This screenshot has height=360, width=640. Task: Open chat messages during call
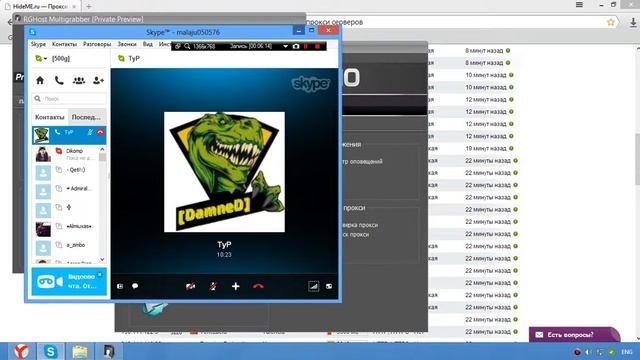click(x=135, y=286)
